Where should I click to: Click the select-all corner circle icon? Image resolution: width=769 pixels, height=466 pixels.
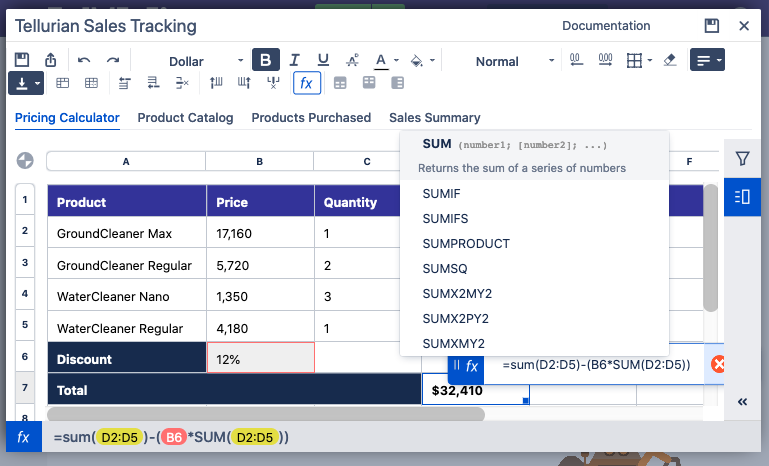pos(25,160)
